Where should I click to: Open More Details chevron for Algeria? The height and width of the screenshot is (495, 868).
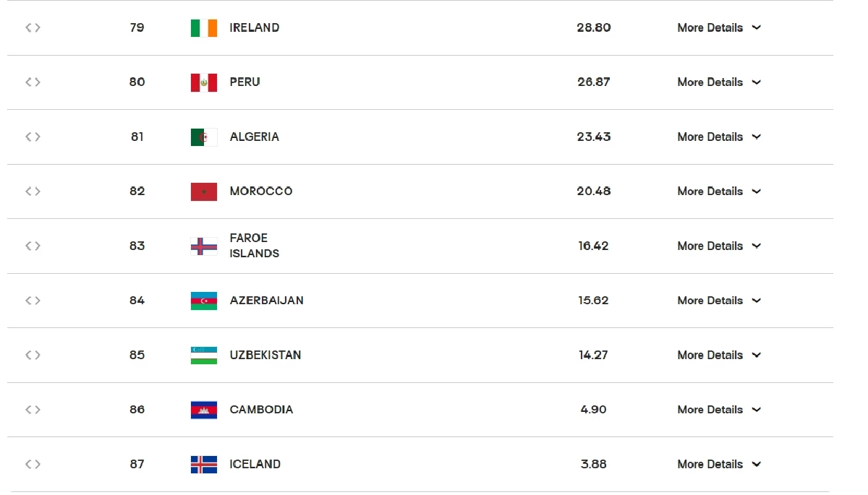click(757, 137)
